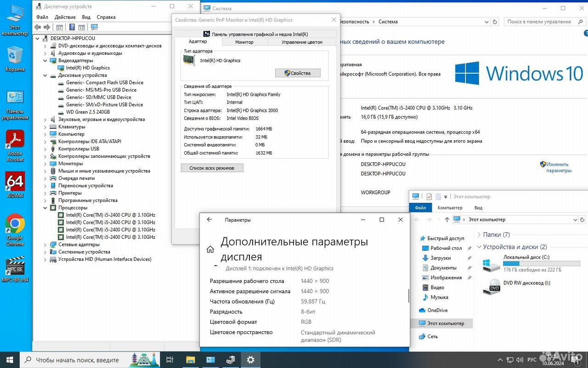Click the Back arrow in Device Manager toolbar
Screen dimensions: 588x368
pyautogui.click(x=38, y=27)
